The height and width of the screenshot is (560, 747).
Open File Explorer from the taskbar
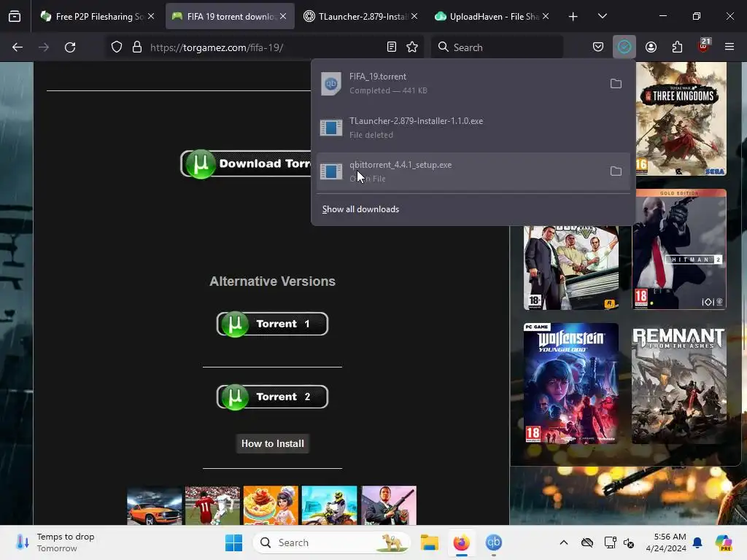pyautogui.click(x=429, y=542)
